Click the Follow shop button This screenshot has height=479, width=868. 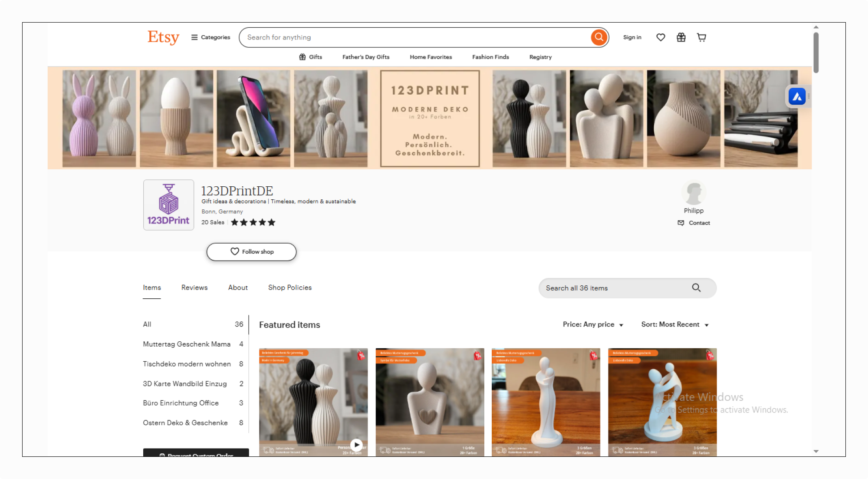click(x=251, y=252)
